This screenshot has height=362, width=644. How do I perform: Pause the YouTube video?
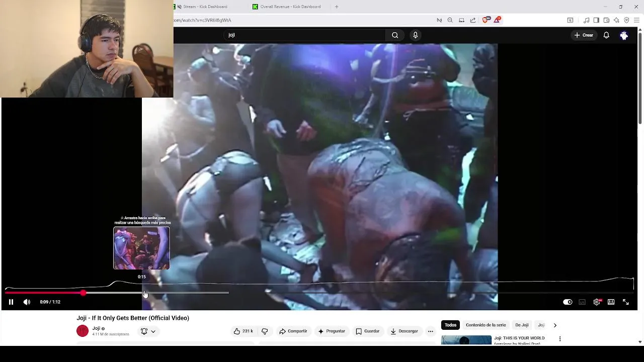[11, 302]
